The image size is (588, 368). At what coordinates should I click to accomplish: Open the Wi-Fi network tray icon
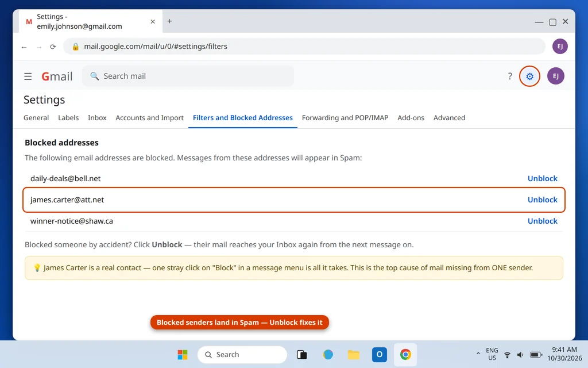click(507, 355)
